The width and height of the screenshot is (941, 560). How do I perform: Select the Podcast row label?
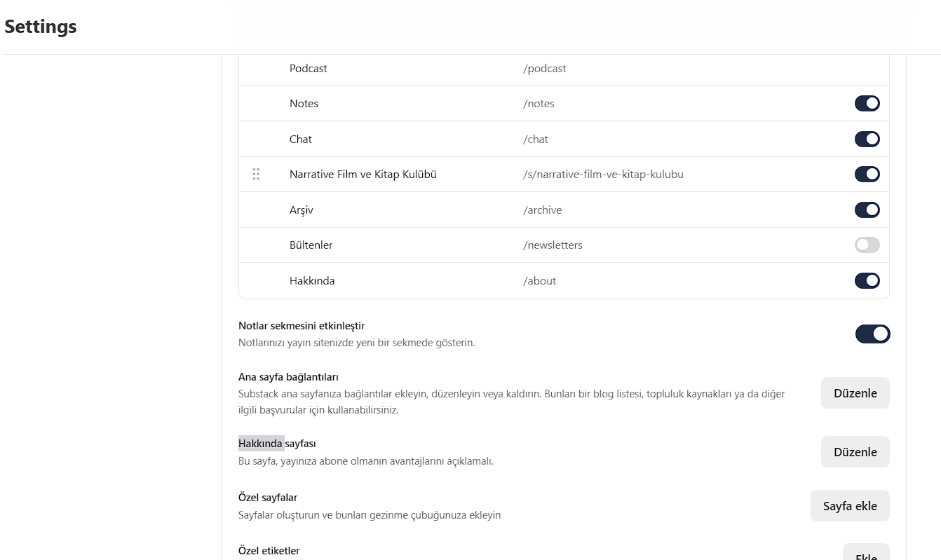(309, 69)
